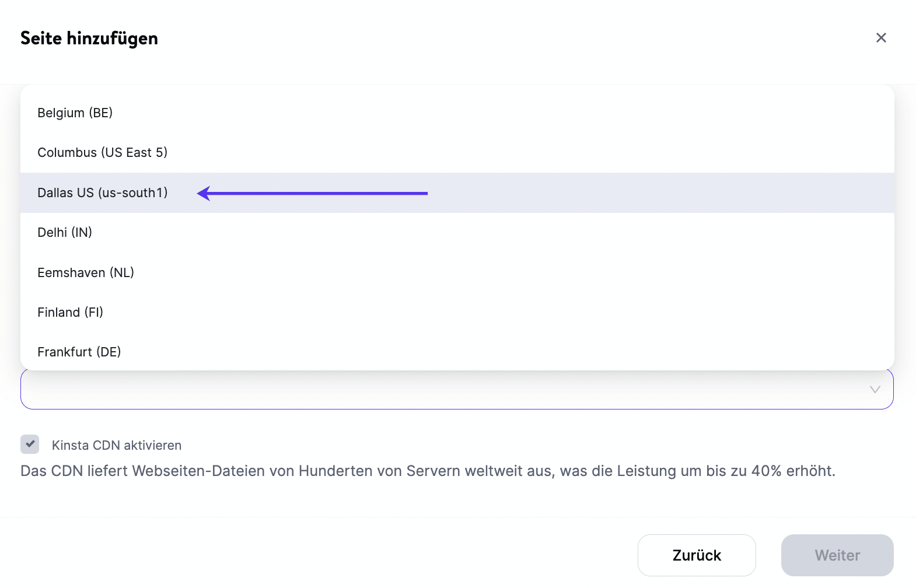The width and height of the screenshot is (916, 588).
Task: Close the Seite hinzufügen dialog
Action: point(881,38)
